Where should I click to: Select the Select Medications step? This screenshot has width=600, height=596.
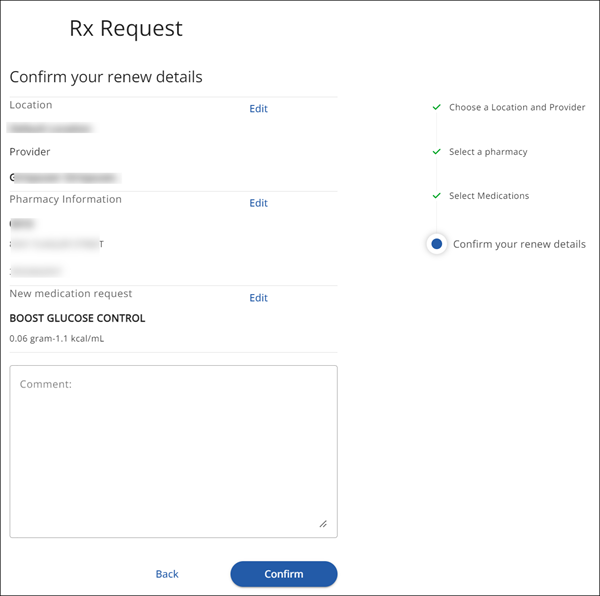click(x=489, y=196)
